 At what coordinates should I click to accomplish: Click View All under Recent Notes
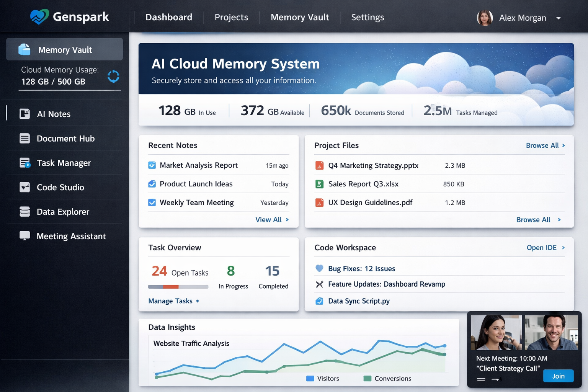268,220
